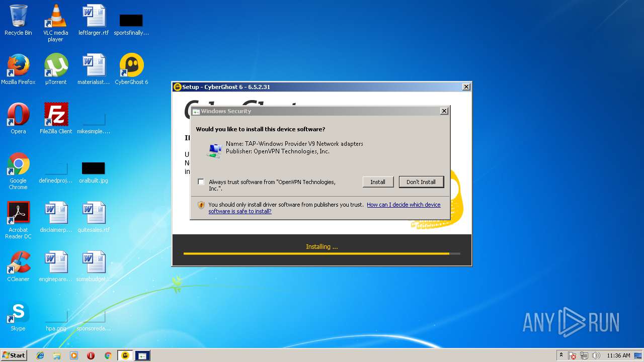Click Show desktop button at taskbar end
The height and width of the screenshot is (362, 644).
tap(639, 355)
